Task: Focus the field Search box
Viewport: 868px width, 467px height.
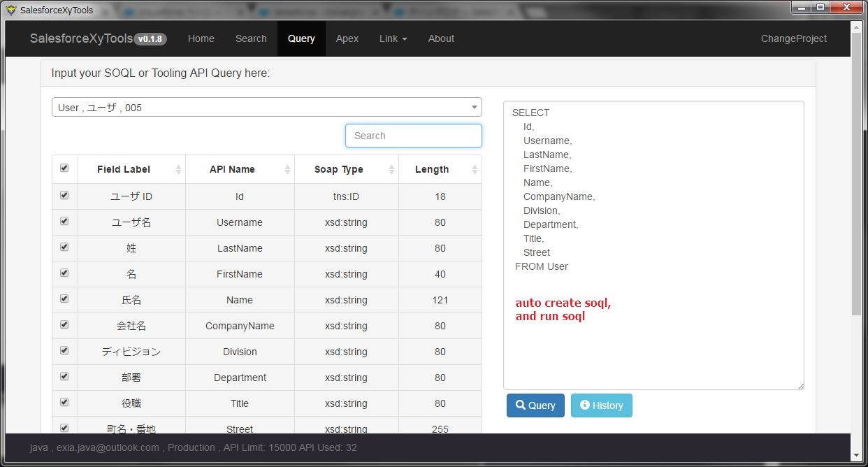Action: click(x=414, y=136)
